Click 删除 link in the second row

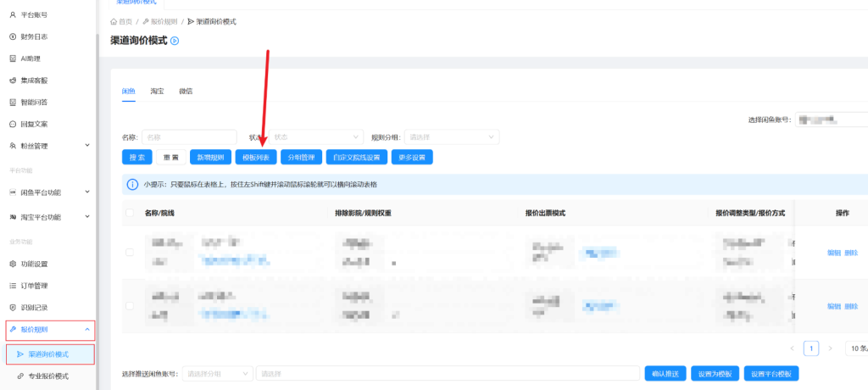coord(851,306)
